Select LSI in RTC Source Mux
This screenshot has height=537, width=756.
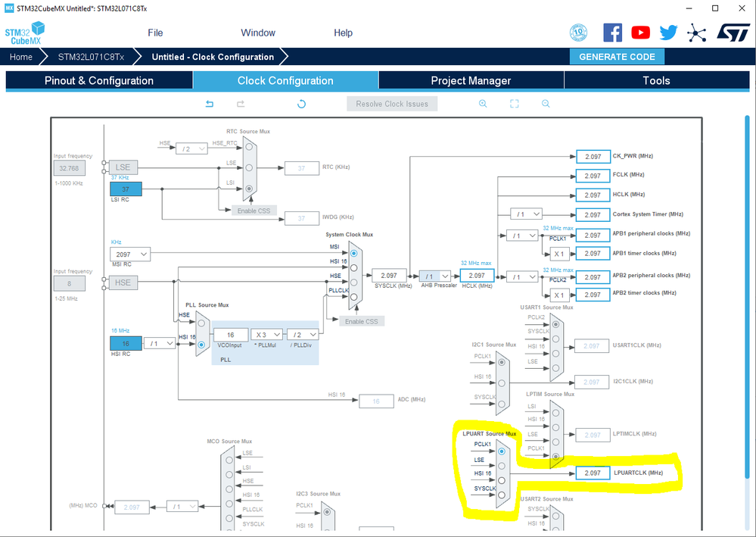point(249,189)
